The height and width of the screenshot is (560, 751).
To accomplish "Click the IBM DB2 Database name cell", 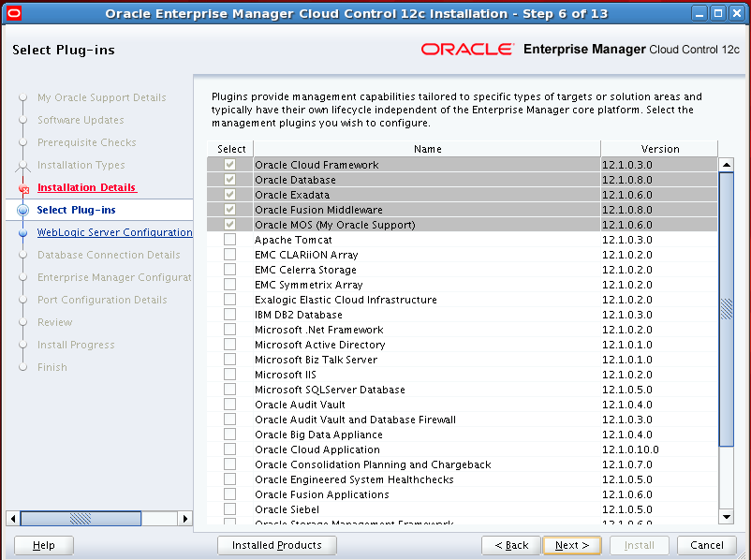I will pyautogui.click(x=427, y=315).
